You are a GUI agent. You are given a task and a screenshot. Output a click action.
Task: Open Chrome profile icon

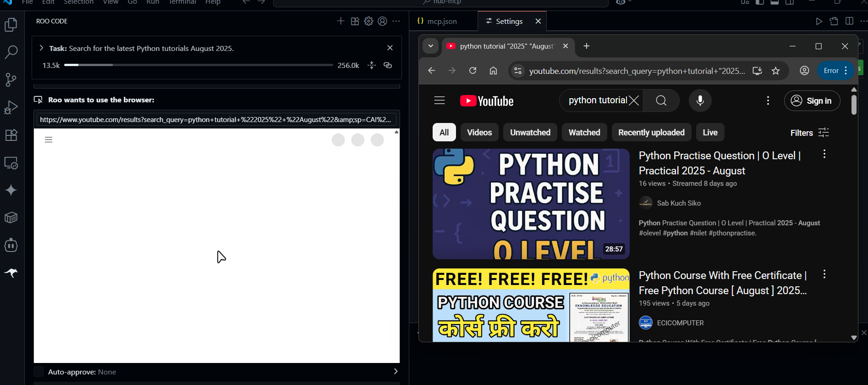click(x=804, y=71)
